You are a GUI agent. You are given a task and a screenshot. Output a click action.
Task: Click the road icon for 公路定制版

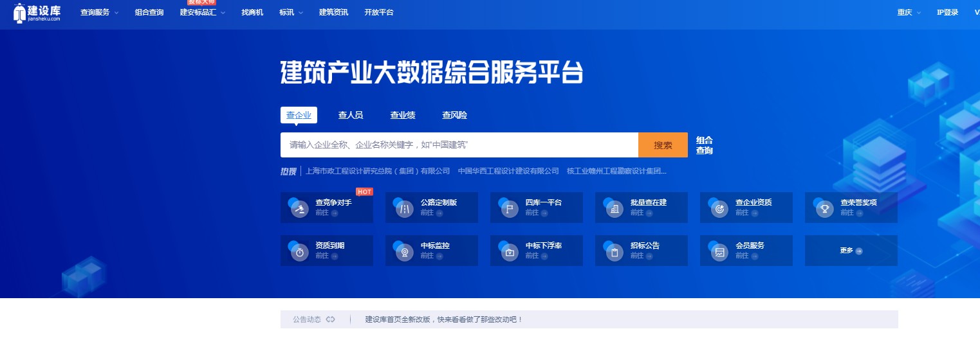click(404, 209)
